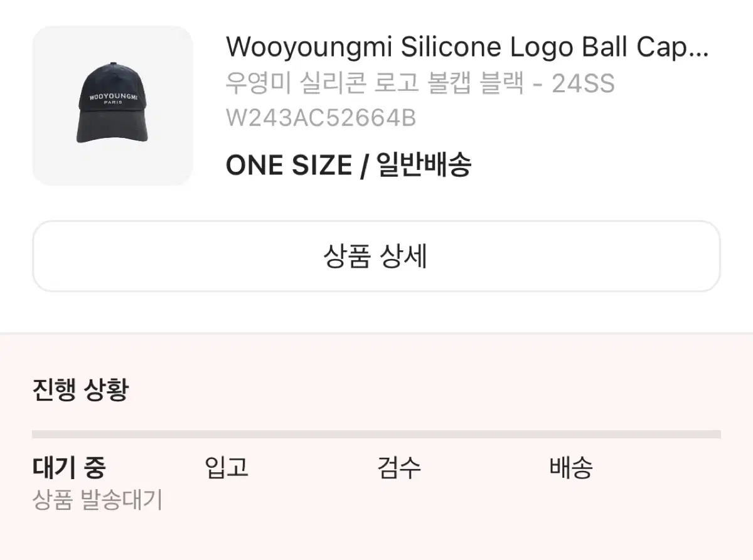Click the 일반배송 shipping type text

tap(424, 166)
